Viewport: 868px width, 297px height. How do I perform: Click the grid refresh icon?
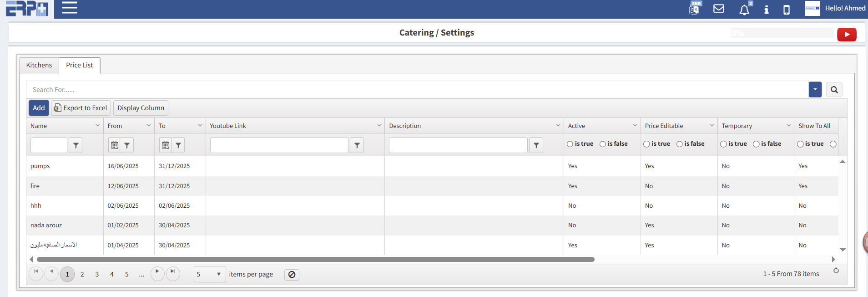click(836, 271)
